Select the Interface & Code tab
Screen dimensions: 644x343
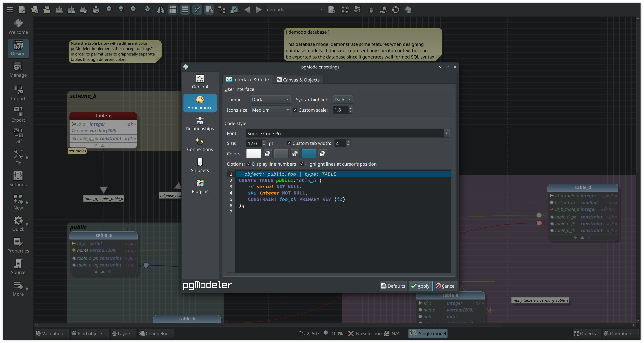[x=247, y=79]
